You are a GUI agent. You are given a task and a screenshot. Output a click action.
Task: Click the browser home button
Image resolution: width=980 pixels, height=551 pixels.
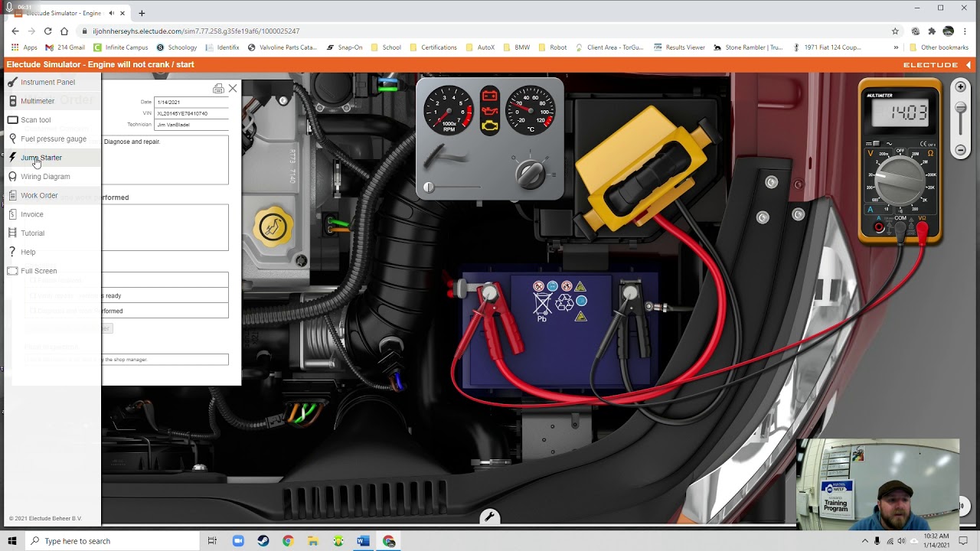click(64, 31)
